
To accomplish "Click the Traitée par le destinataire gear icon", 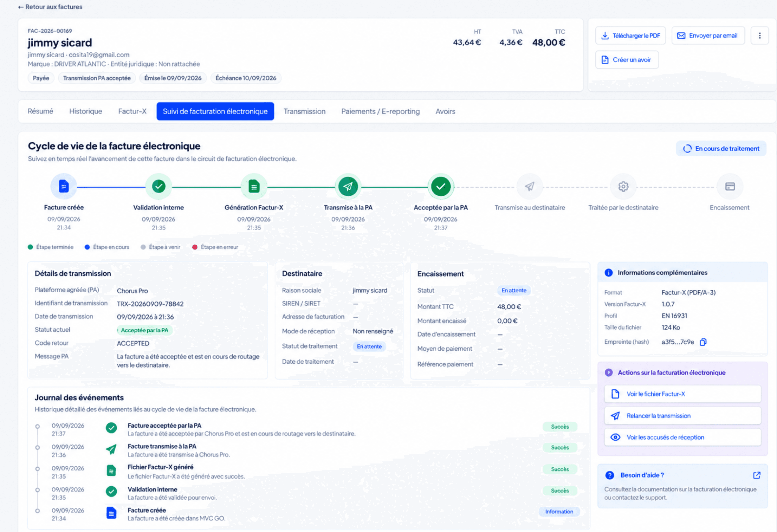I will [x=623, y=186].
